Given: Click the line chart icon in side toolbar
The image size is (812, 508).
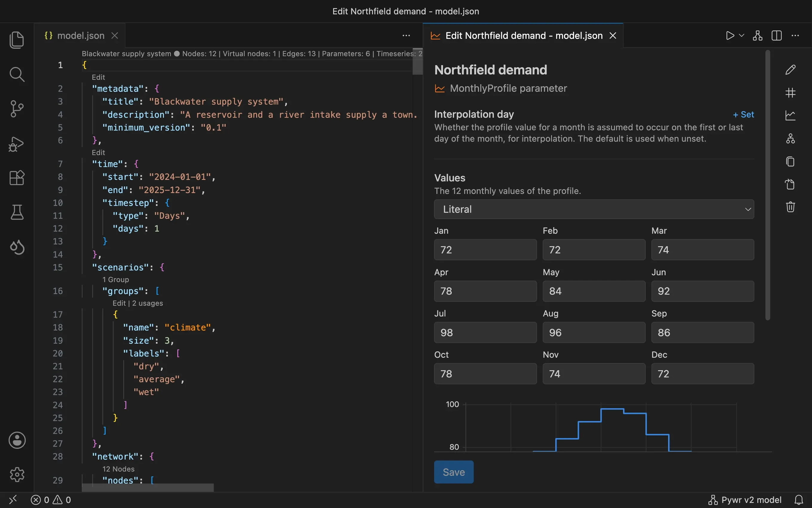Looking at the screenshot, I should point(790,116).
